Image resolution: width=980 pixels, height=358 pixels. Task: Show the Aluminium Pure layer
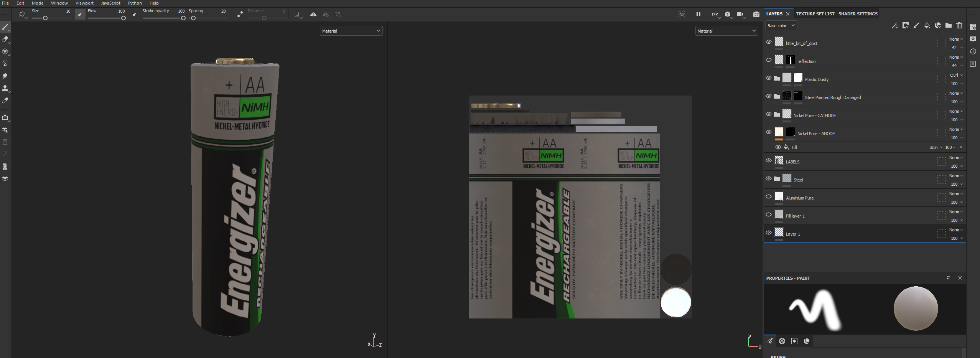[x=769, y=196]
